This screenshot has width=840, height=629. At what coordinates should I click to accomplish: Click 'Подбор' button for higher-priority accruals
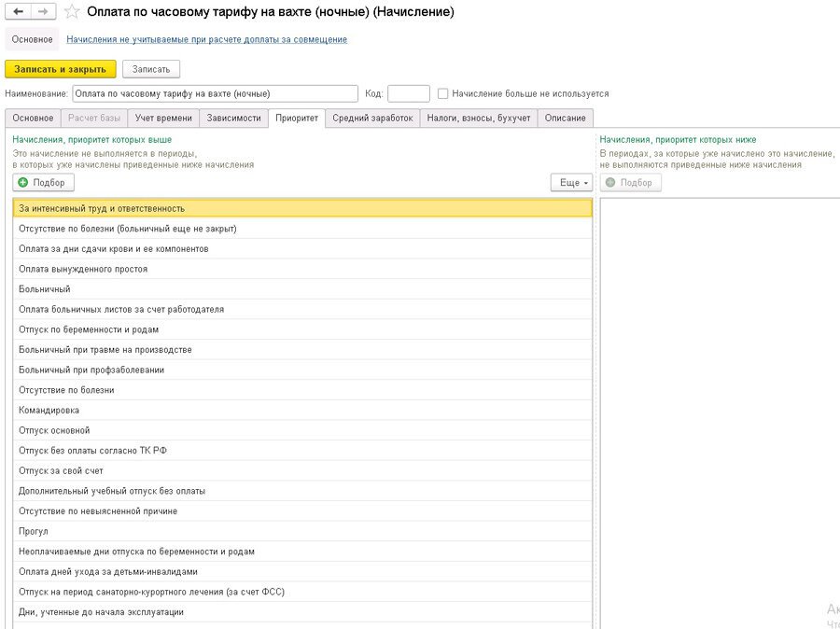(x=43, y=183)
